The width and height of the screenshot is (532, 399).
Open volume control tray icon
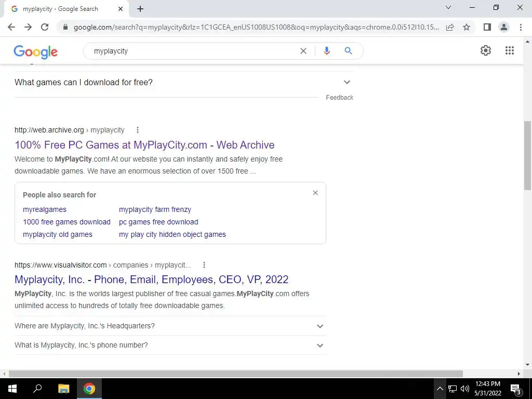coord(465,389)
